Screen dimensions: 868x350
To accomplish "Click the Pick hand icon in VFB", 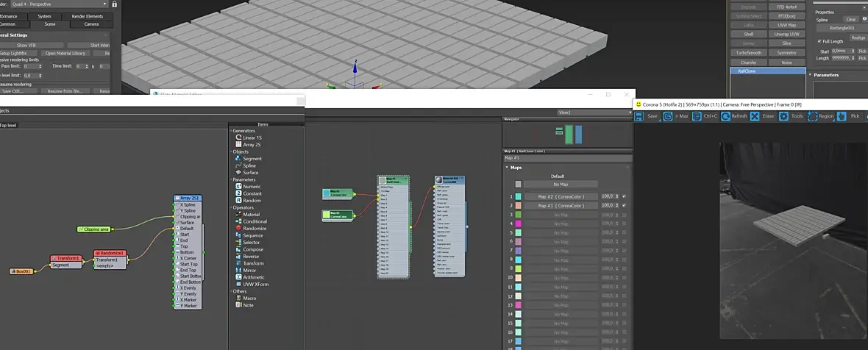I will [842, 116].
